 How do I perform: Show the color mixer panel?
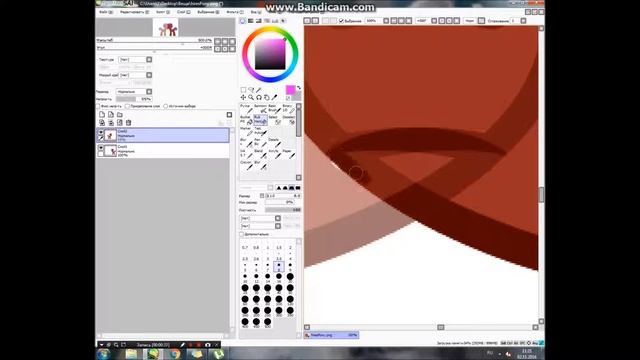pos(267,21)
